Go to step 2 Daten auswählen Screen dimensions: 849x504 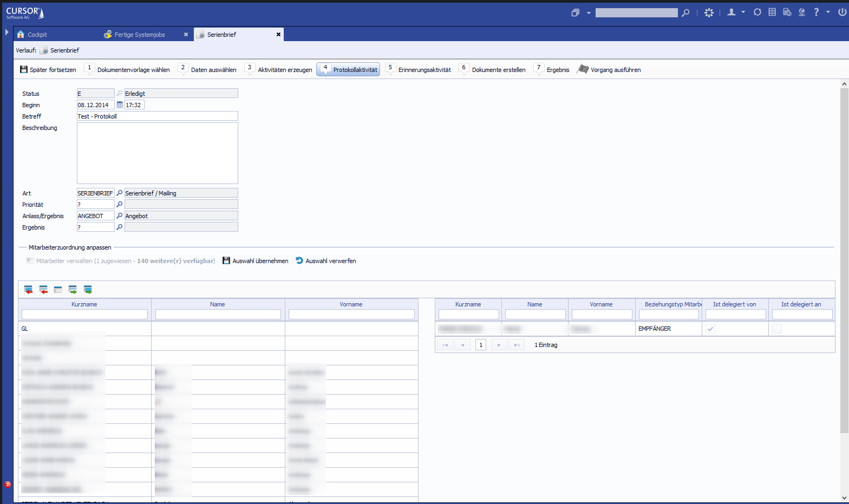point(208,70)
